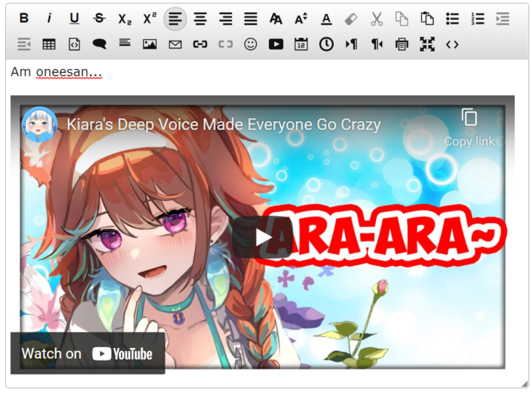Apply superscript formatting
Viewport: 532px width, 393px height.
tap(149, 18)
